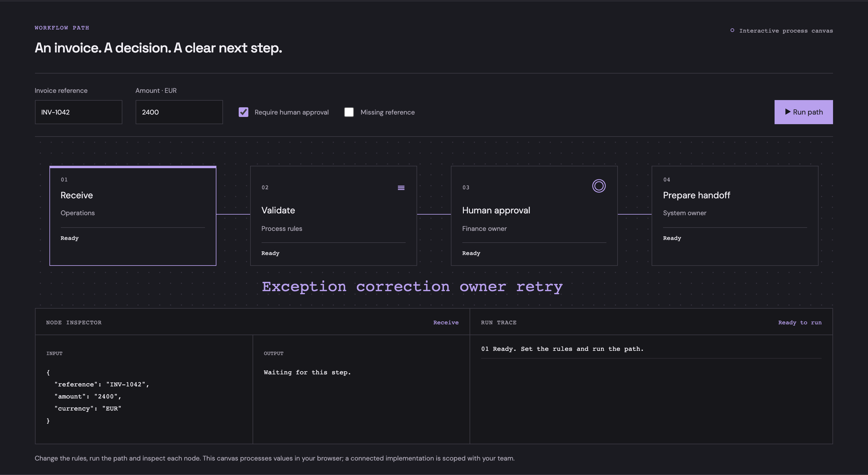Click the RUN TRACE heading
Viewport: 868px width, 475px height.
[499, 322]
